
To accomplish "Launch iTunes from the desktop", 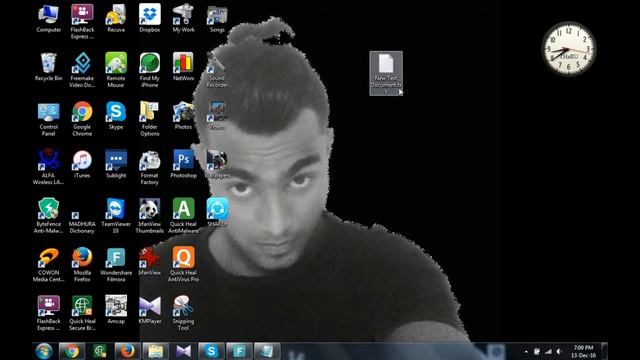I will 82,164.
